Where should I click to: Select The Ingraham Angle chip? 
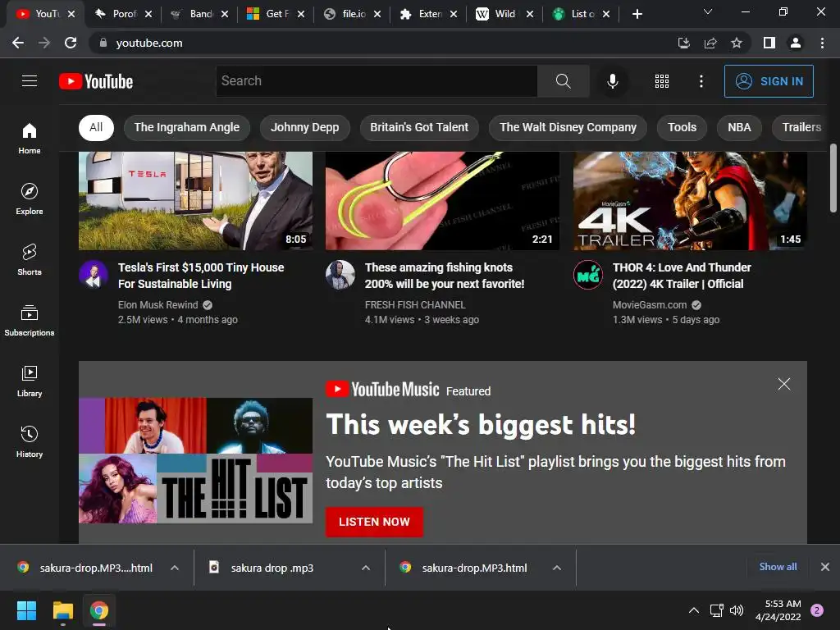(x=186, y=127)
